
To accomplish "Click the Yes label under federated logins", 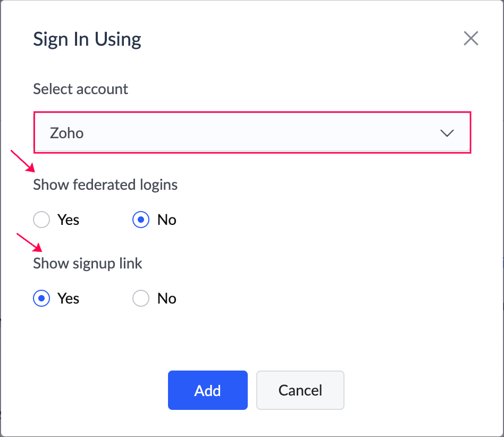I will point(68,220).
